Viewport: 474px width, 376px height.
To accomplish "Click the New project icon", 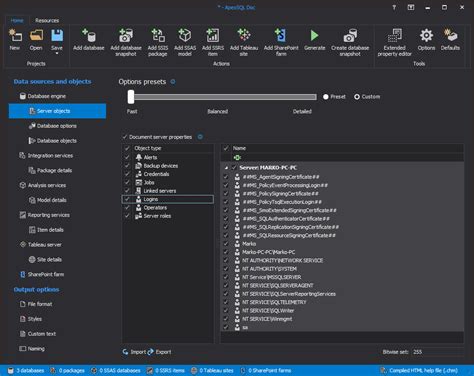I will [15, 36].
